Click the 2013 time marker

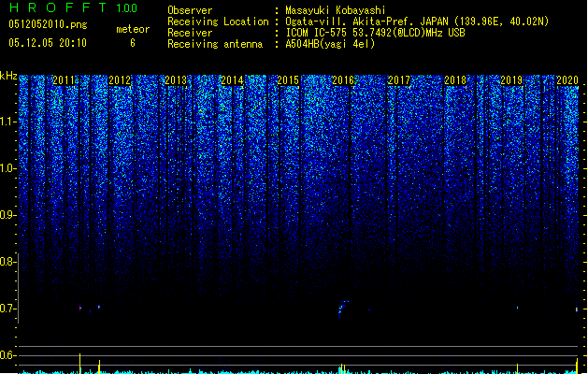pyautogui.click(x=176, y=80)
